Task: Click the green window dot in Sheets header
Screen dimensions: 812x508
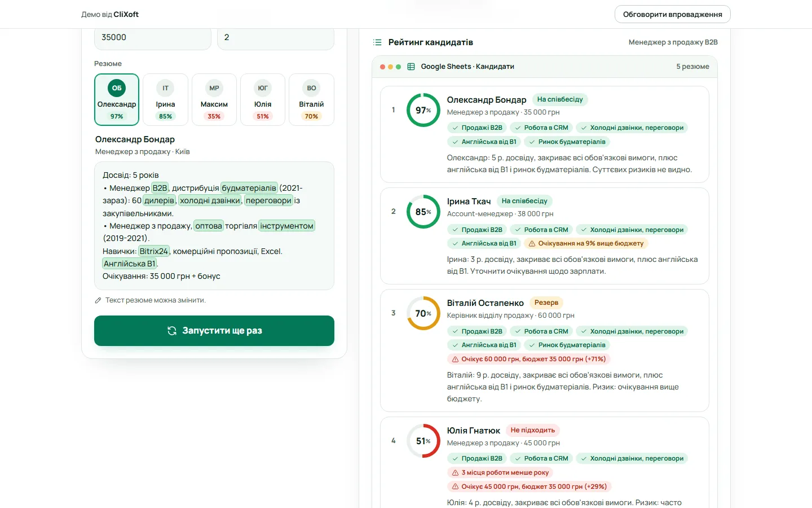Action: click(x=399, y=67)
